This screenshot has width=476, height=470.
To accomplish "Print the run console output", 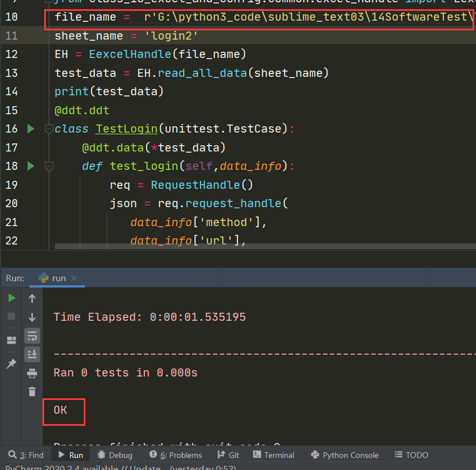I will point(32,374).
